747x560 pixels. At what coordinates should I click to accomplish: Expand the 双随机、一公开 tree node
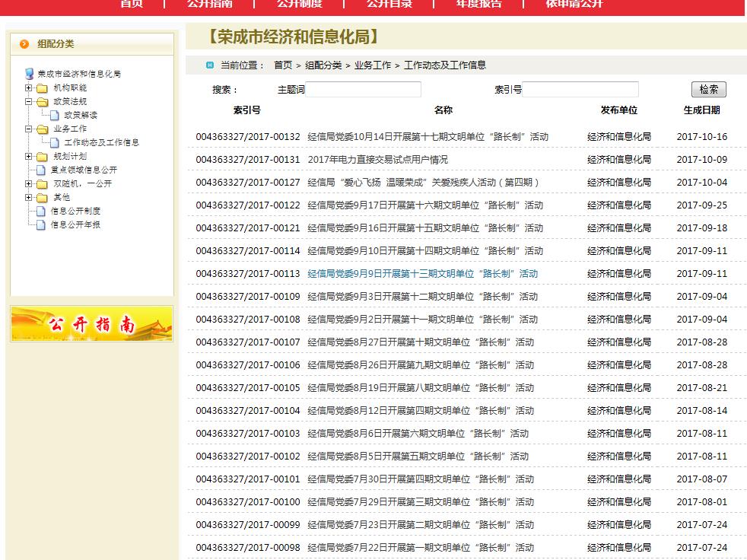click(x=29, y=184)
